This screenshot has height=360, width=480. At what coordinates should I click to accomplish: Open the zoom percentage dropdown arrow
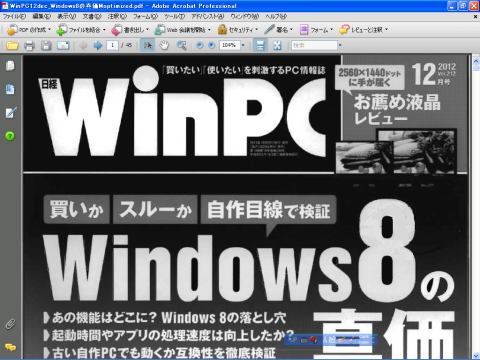[x=243, y=45]
